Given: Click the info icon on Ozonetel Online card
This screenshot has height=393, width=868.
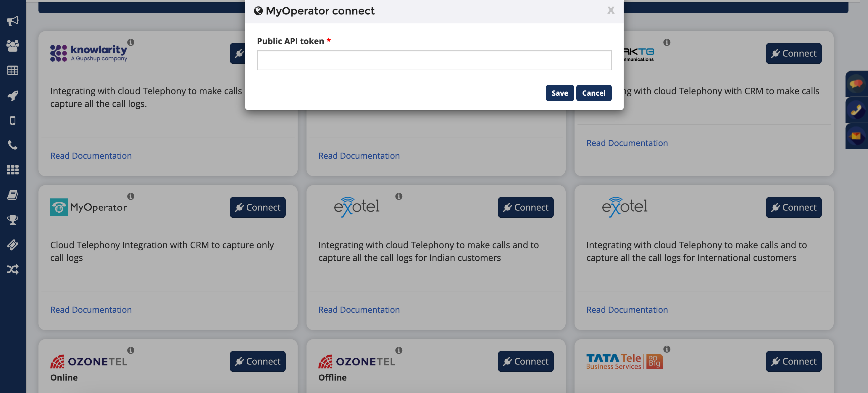Looking at the screenshot, I should point(131,350).
